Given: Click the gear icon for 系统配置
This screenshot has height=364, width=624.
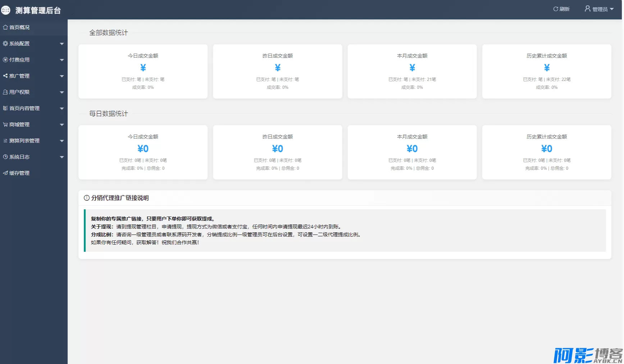Looking at the screenshot, I should [x=5, y=44].
